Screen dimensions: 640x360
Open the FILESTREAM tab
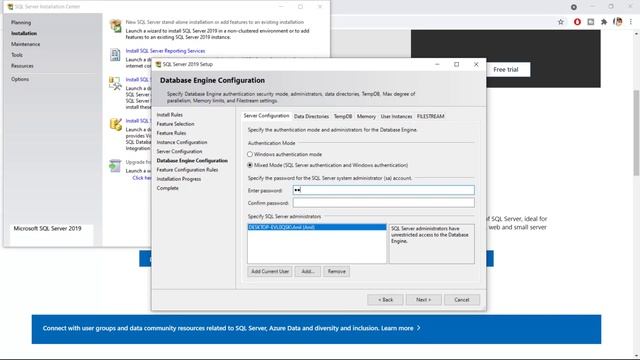tap(430, 116)
